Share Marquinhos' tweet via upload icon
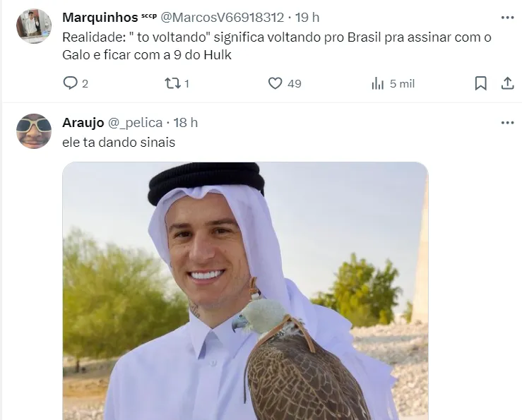This screenshot has height=420, width=522. (507, 83)
